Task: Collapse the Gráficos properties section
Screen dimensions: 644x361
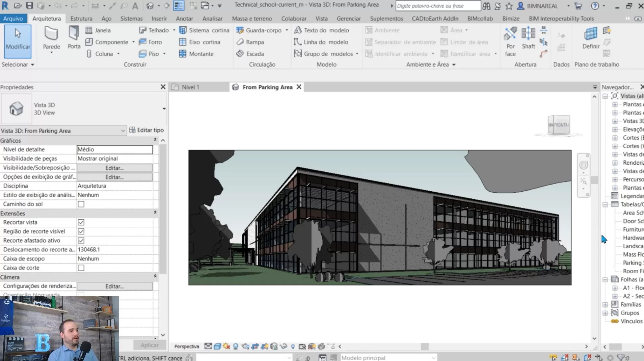Action: 155,140
